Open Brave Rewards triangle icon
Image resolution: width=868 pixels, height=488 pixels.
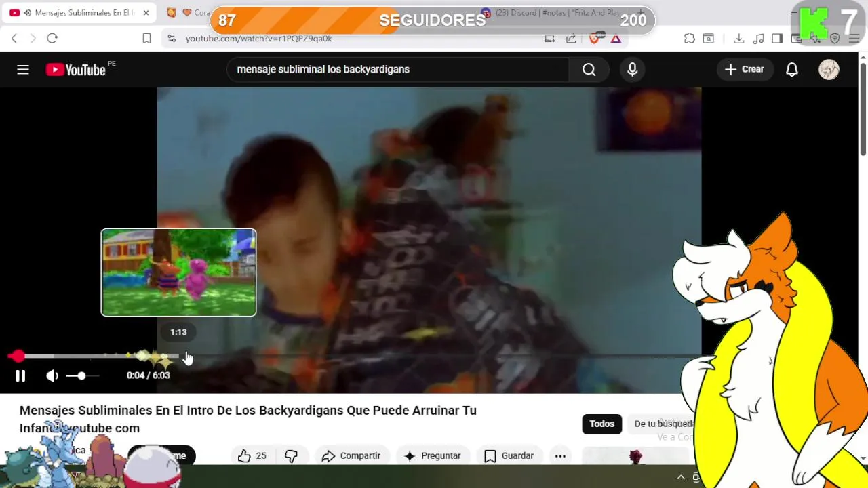(616, 39)
